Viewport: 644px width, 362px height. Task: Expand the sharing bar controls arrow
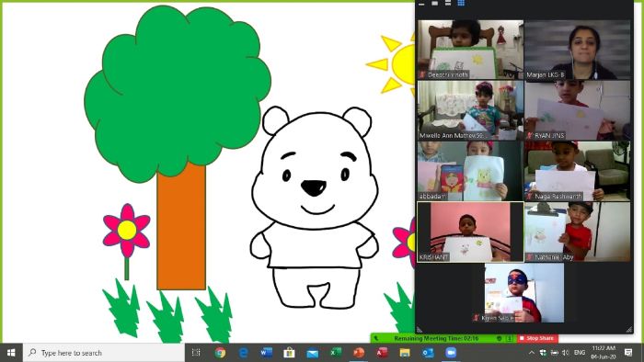click(x=510, y=339)
